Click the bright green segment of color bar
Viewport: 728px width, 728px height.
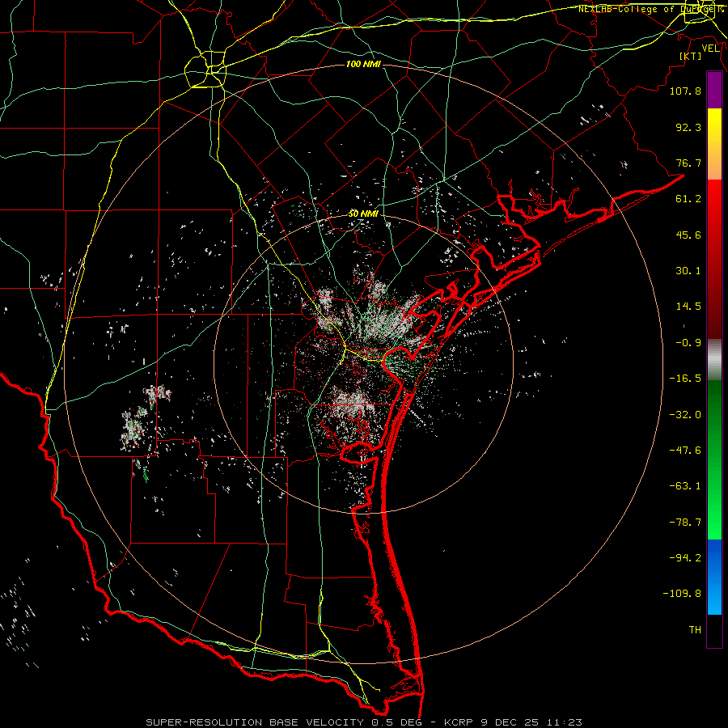(714, 459)
